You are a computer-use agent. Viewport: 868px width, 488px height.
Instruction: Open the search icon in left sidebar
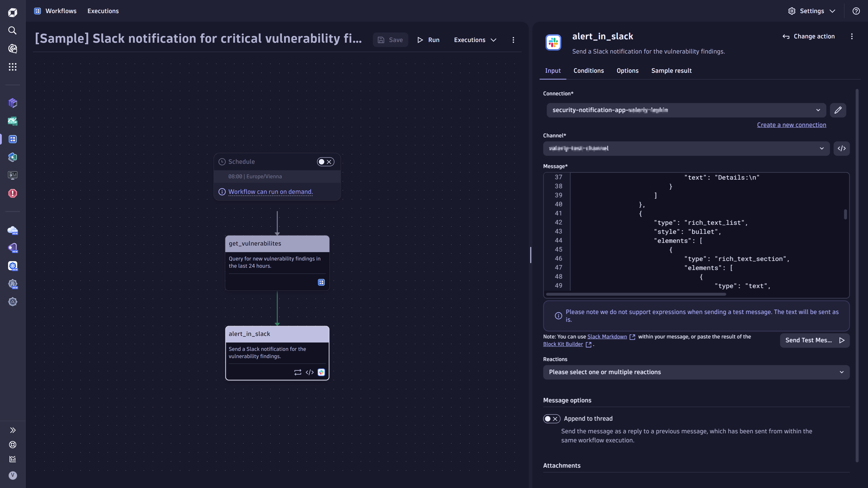point(12,31)
